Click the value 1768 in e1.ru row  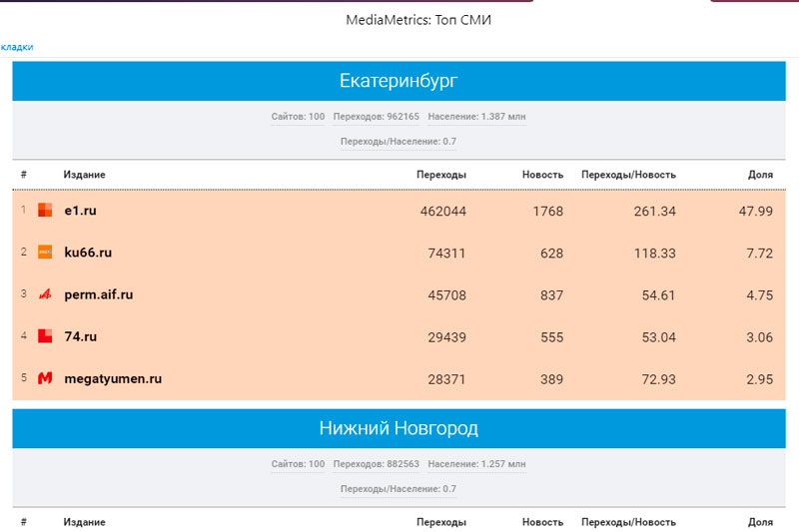547,212
